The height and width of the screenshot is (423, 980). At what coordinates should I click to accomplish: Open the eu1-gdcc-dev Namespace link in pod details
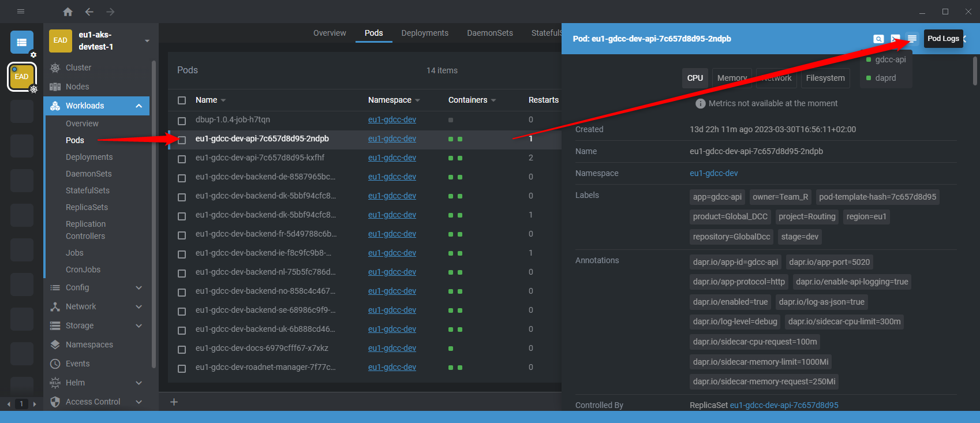coord(714,173)
